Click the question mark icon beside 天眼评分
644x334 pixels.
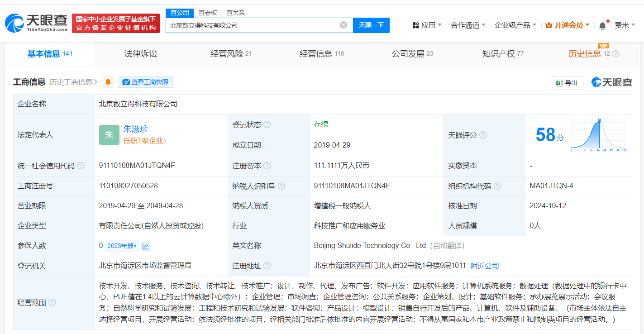483,135
